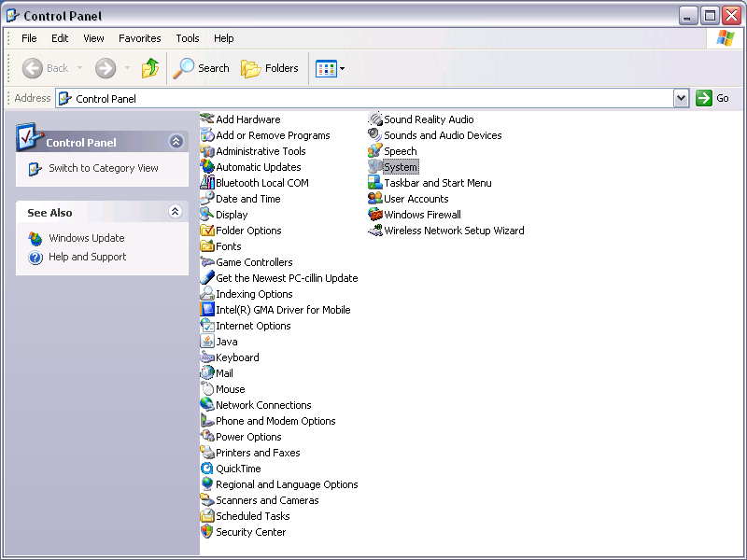The height and width of the screenshot is (560, 747).
Task: Open Add or Remove Programs
Action: click(x=270, y=134)
